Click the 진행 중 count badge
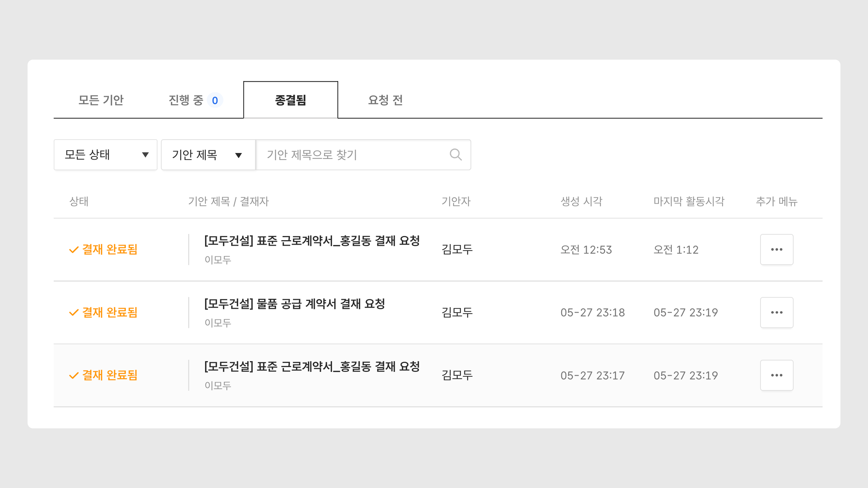This screenshot has height=488, width=868. pos(215,100)
